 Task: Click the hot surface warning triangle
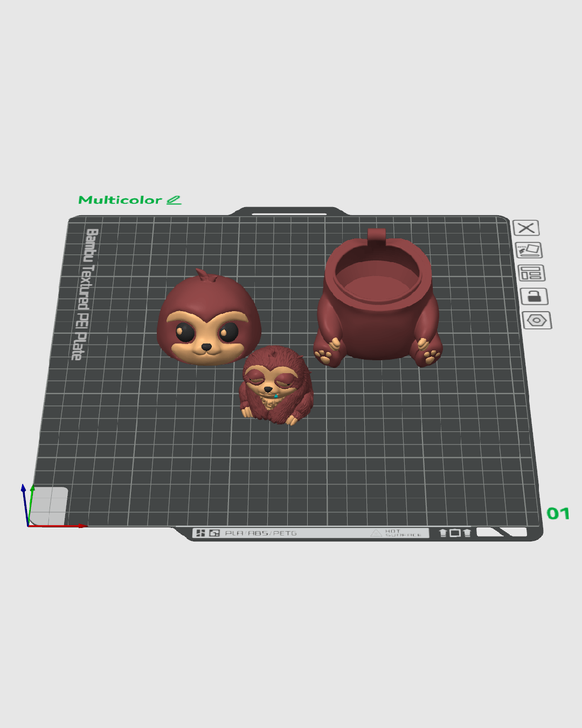click(376, 533)
